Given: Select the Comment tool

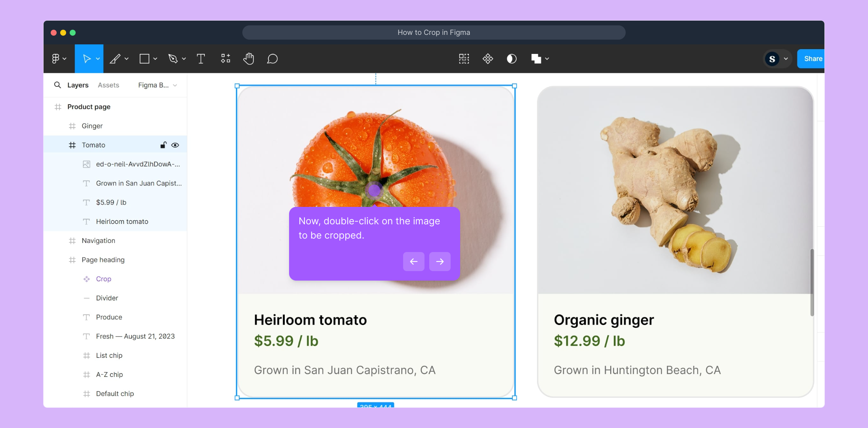Looking at the screenshot, I should click(x=272, y=59).
